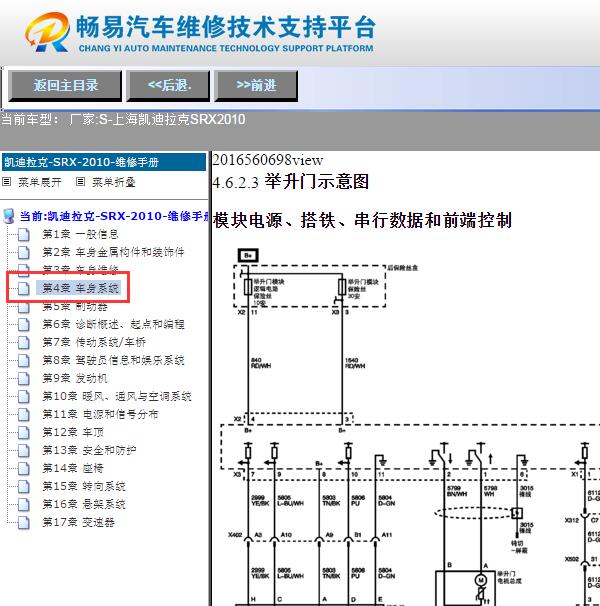Go back with the <<后退 button

coord(168,85)
